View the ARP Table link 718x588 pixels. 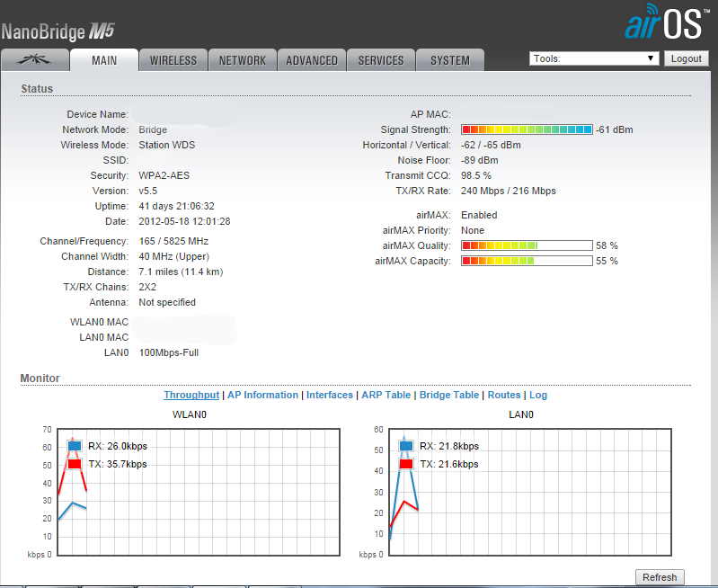click(386, 395)
